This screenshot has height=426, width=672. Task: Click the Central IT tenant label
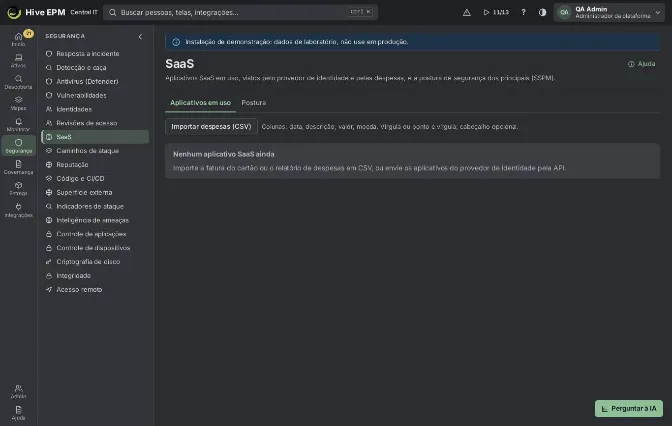click(x=84, y=12)
